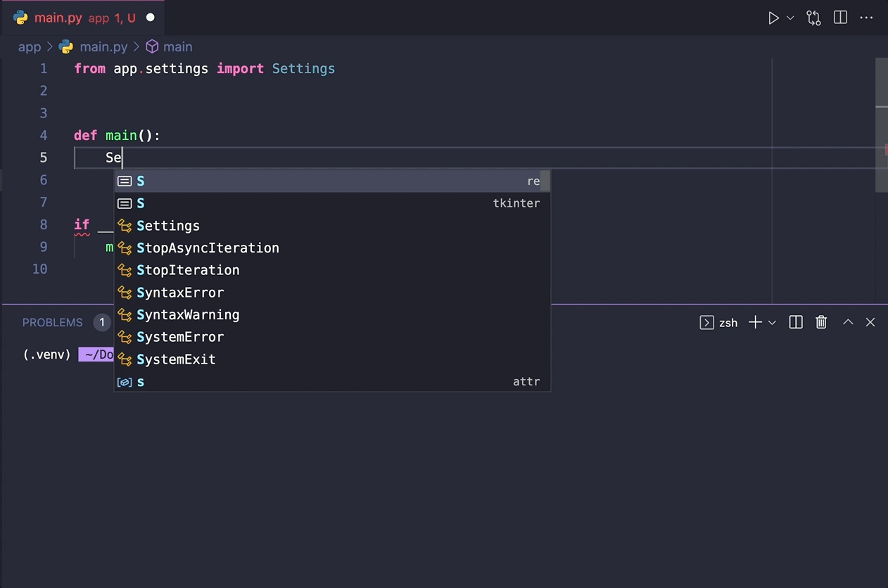The height and width of the screenshot is (588, 888).
Task: Click the problems count badge 1
Action: (102, 322)
